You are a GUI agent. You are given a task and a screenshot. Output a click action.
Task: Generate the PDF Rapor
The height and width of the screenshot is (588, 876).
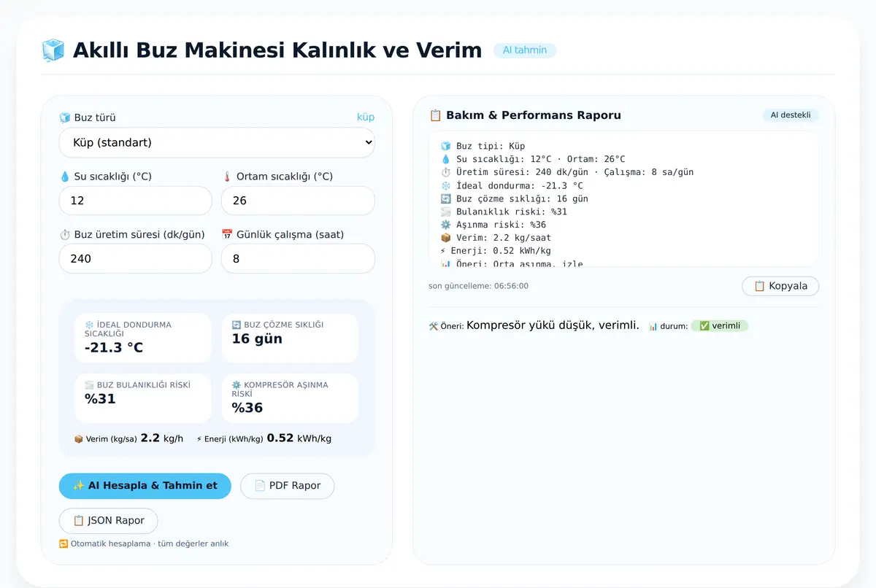(x=287, y=486)
